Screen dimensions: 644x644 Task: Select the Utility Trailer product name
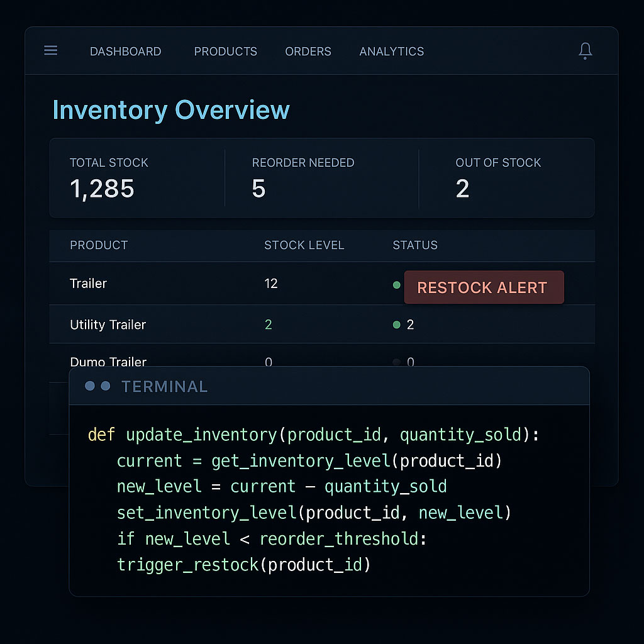108,325
